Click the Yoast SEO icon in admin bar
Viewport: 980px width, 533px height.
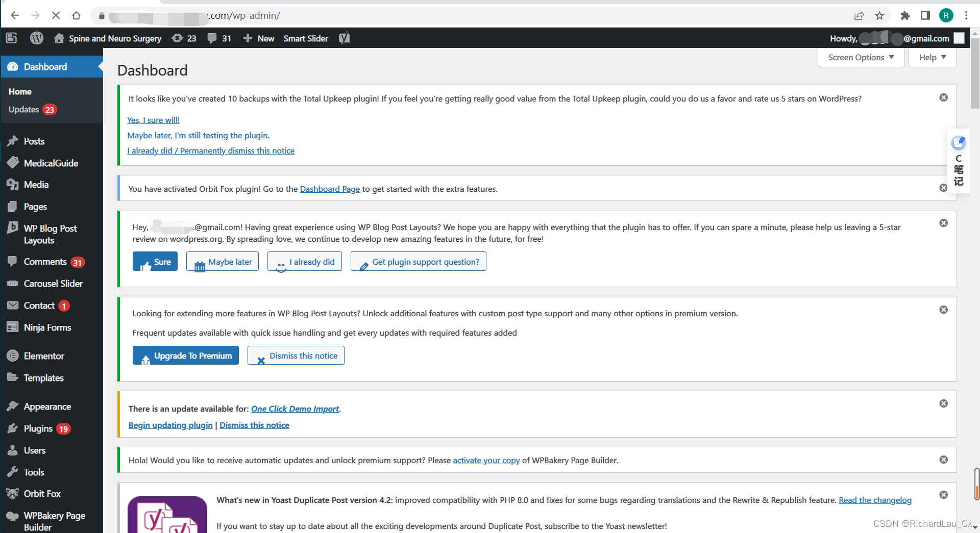tap(344, 38)
